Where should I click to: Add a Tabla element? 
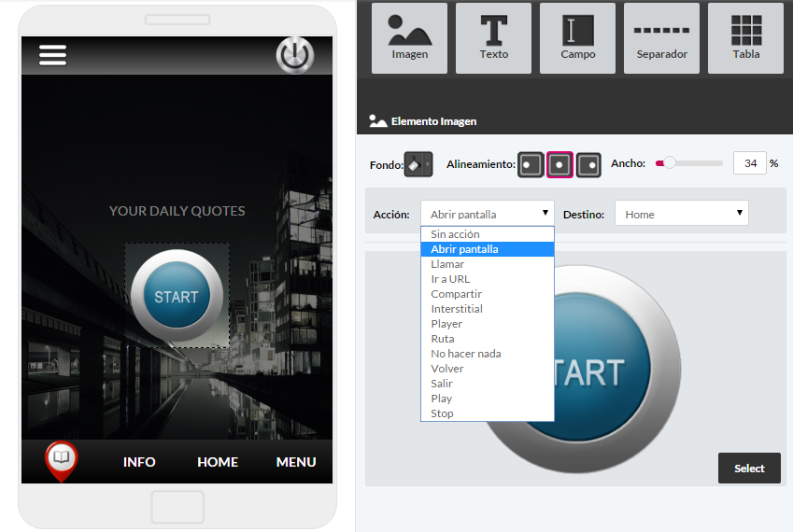pos(746,38)
